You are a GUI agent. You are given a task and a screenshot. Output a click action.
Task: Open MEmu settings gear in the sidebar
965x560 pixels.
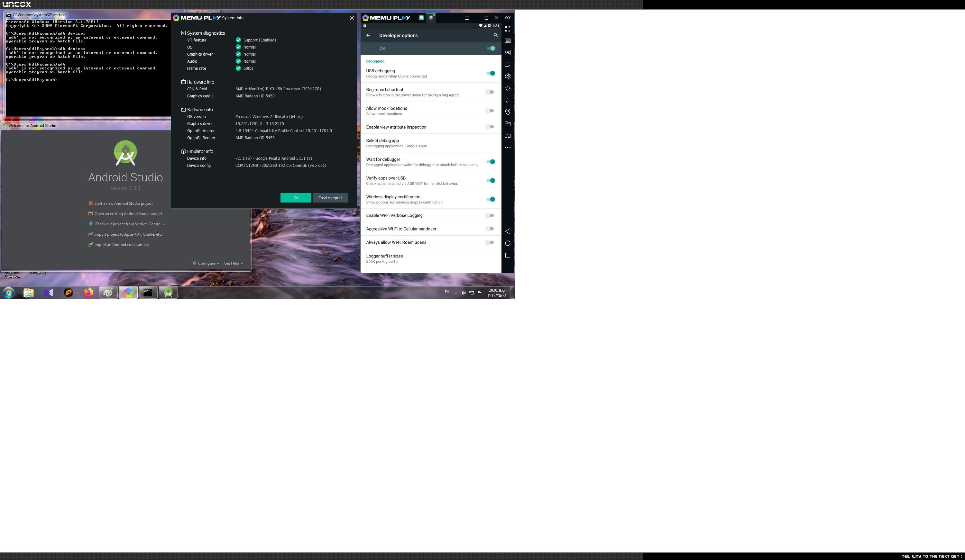pyautogui.click(x=507, y=76)
